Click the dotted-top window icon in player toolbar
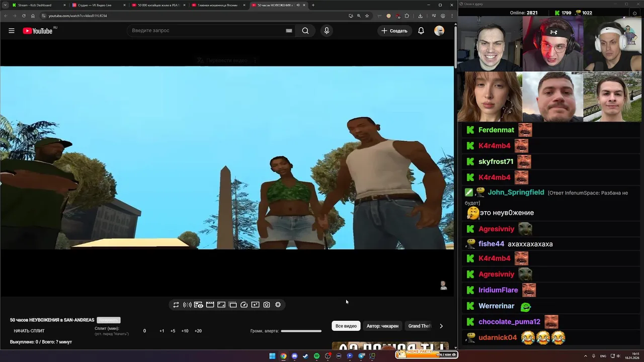The width and height of the screenshot is (644, 362). click(x=232, y=305)
